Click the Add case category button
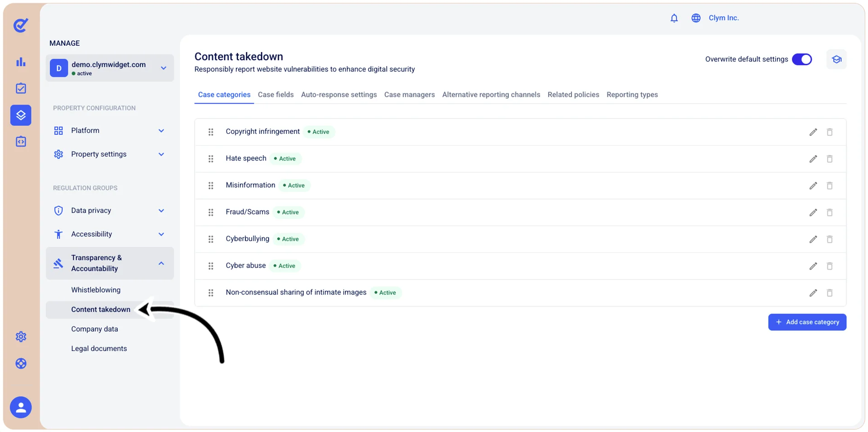Image resolution: width=868 pixels, height=432 pixels. (x=807, y=322)
